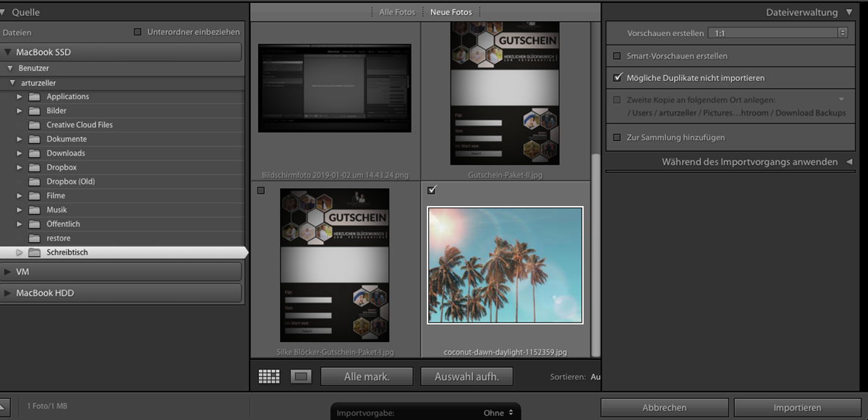Click the Bilder folder icon
Image resolution: width=868 pixels, height=420 pixels.
click(x=34, y=111)
